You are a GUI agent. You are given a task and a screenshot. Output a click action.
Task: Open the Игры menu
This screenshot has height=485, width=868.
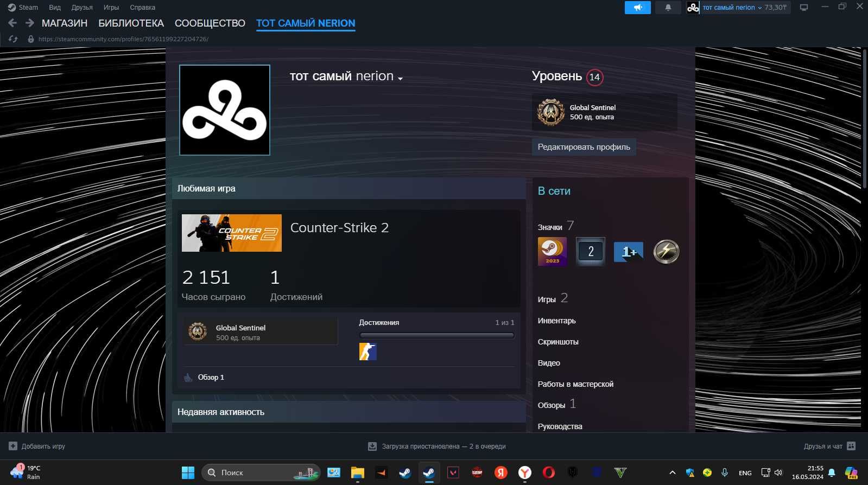[x=111, y=8]
